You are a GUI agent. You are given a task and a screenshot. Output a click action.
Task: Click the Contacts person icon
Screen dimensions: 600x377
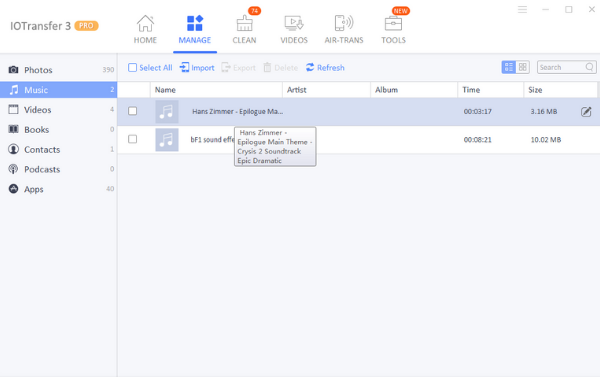(13, 149)
